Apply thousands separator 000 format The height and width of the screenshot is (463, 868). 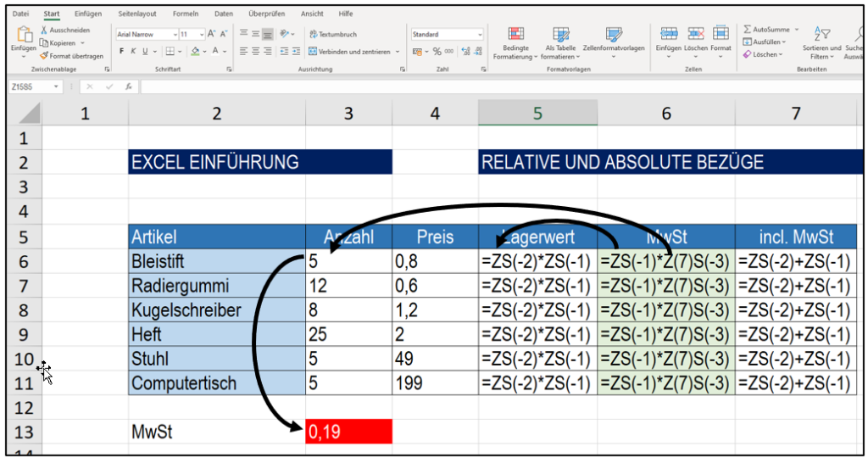tap(449, 52)
